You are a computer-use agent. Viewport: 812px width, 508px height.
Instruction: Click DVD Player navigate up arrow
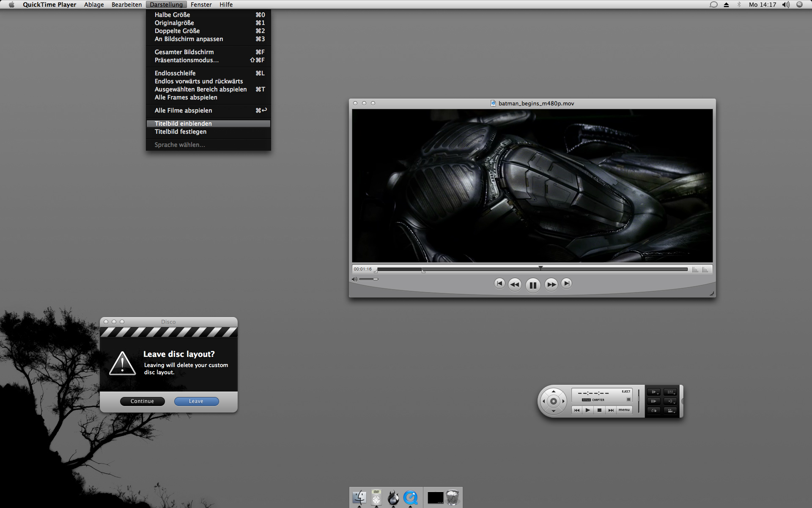pos(553,392)
